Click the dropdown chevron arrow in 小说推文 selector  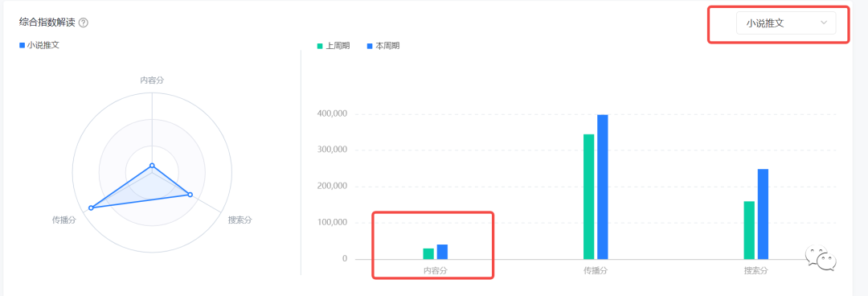pos(824,23)
